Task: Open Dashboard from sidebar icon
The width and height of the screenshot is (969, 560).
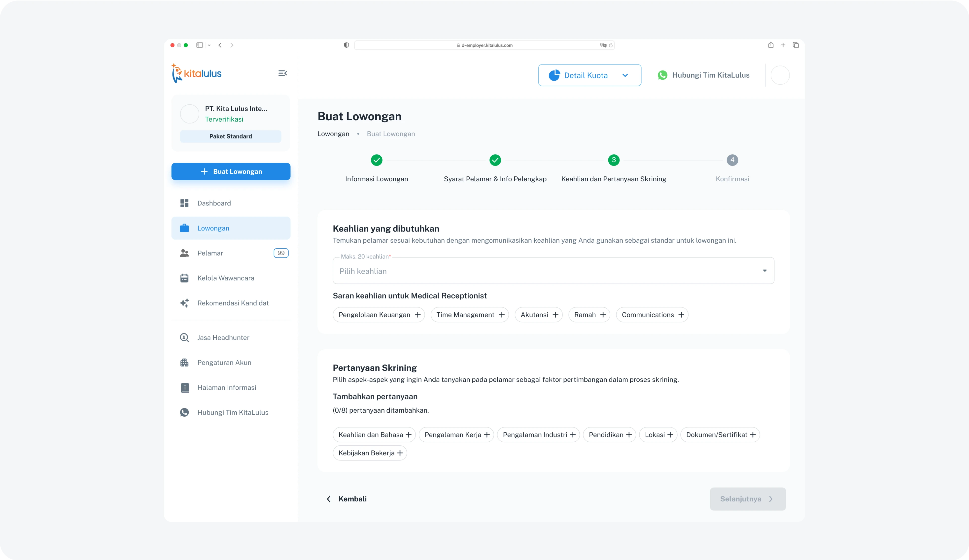Action: coord(185,203)
